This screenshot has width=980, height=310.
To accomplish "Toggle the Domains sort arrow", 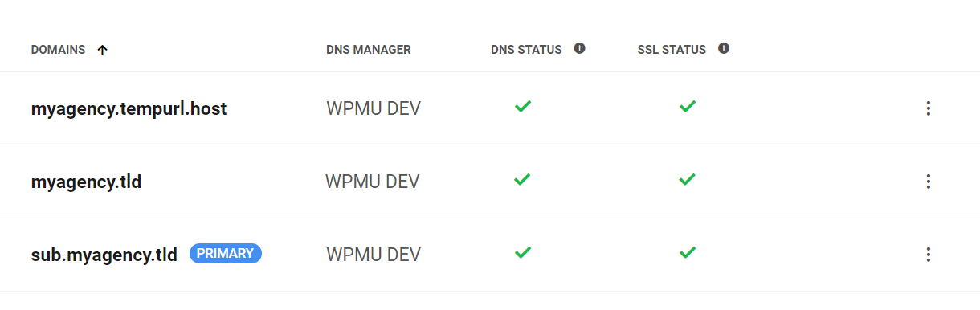I will [x=102, y=50].
